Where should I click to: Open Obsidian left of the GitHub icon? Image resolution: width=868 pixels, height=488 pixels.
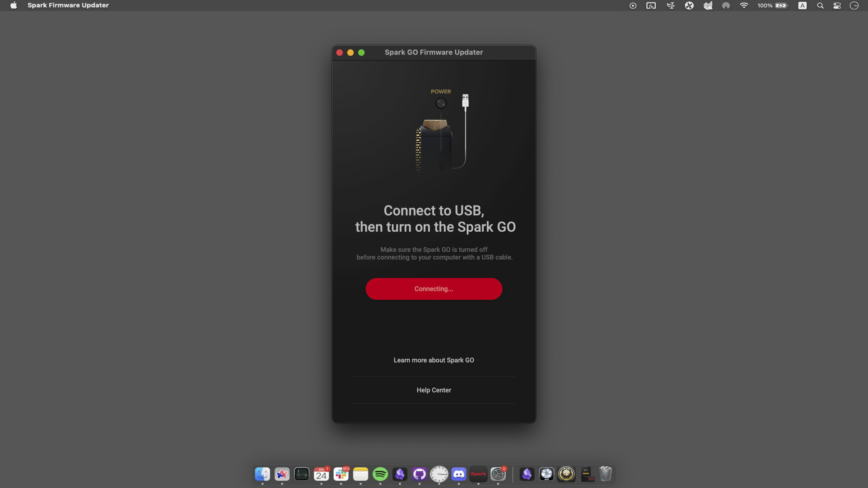point(400,474)
